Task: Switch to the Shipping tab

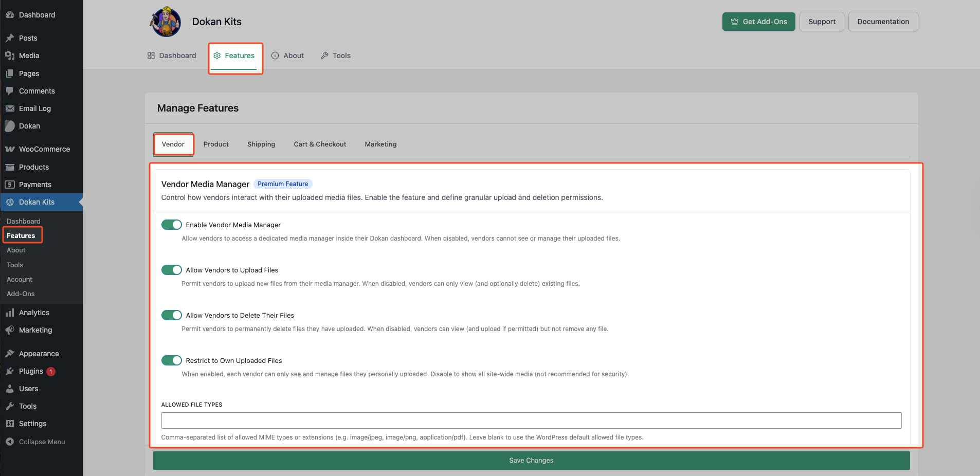Action: click(x=261, y=144)
